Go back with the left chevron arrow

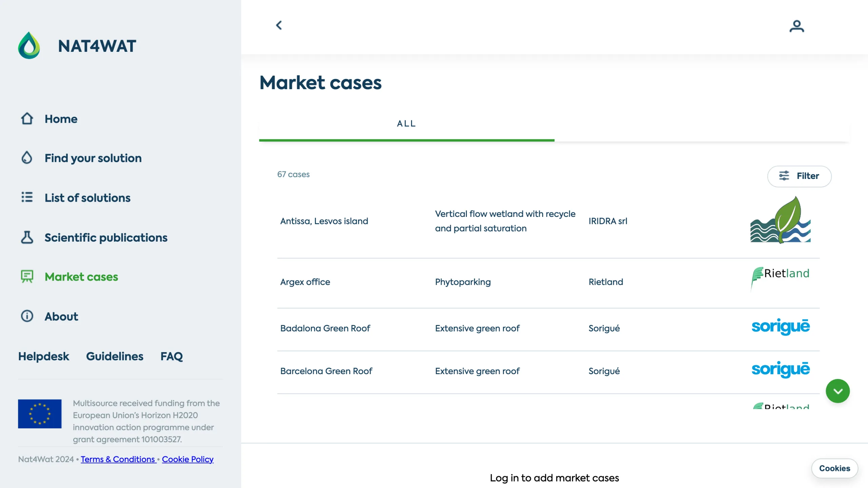279,25
